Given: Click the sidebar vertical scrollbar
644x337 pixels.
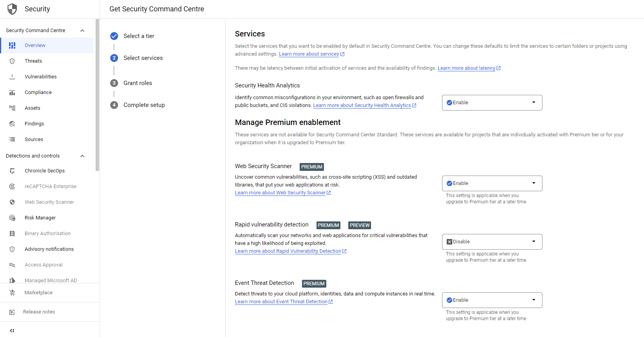Looking at the screenshot, I should click(97, 96).
